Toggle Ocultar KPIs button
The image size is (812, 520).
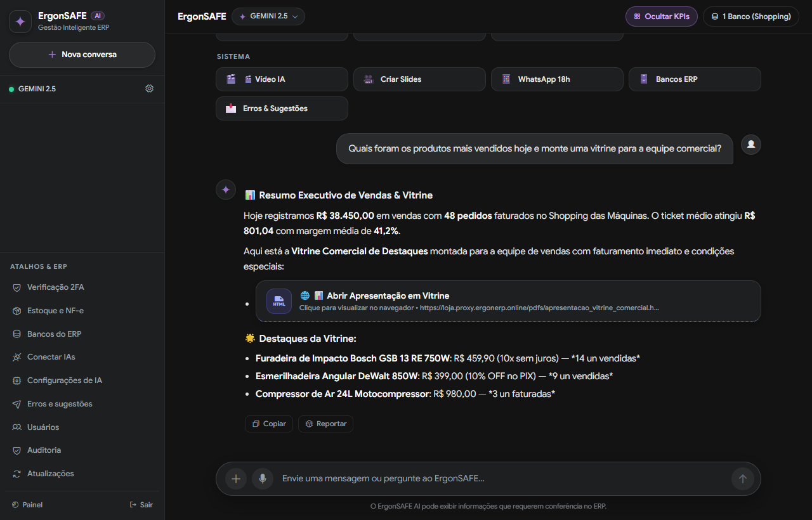point(662,16)
